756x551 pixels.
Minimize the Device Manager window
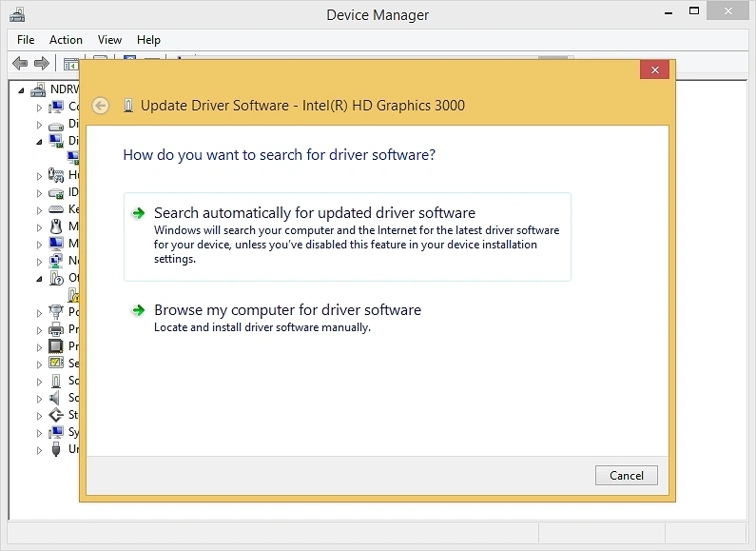click(669, 12)
